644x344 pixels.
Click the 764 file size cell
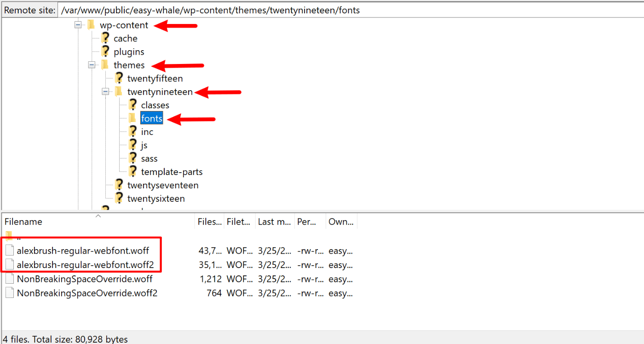click(214, 293)
